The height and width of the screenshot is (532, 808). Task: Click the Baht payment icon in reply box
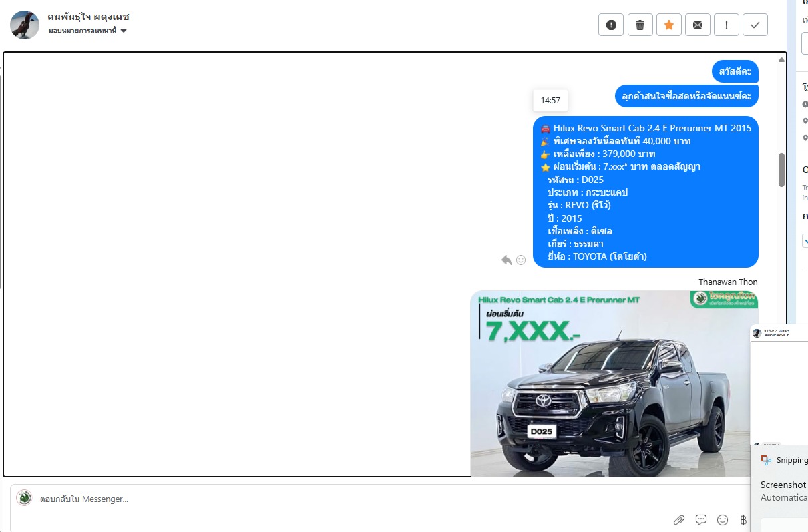tap(743, 519)
